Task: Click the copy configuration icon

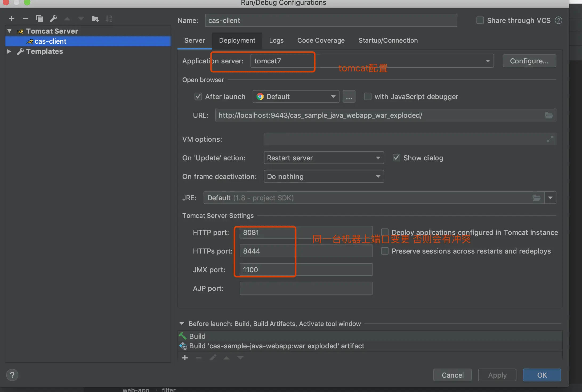Action: 39,19
